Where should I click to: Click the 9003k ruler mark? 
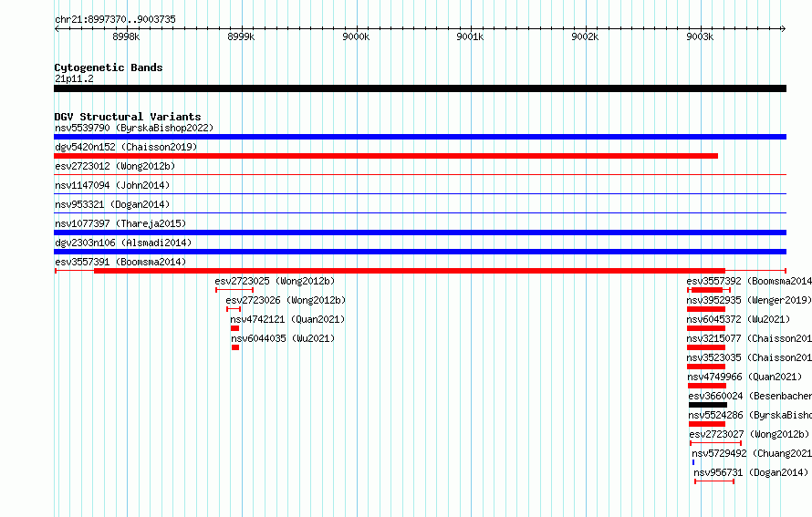click(x=700, y=36)
